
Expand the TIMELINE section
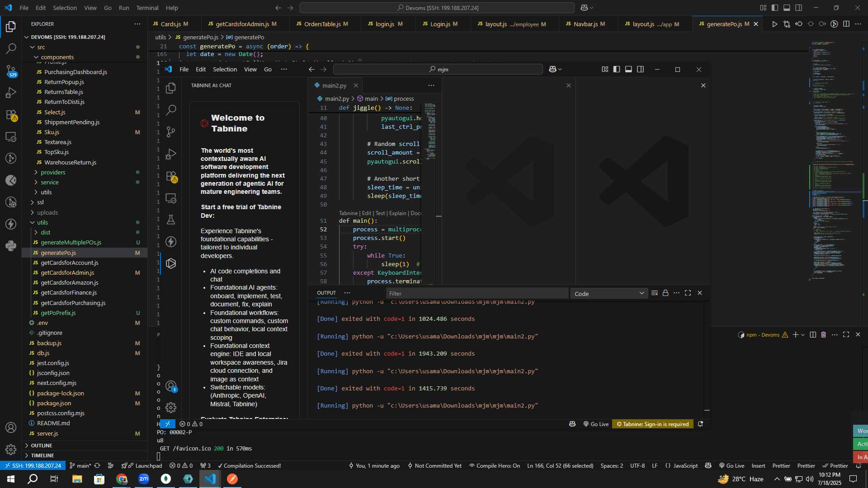tap(42, 455)
